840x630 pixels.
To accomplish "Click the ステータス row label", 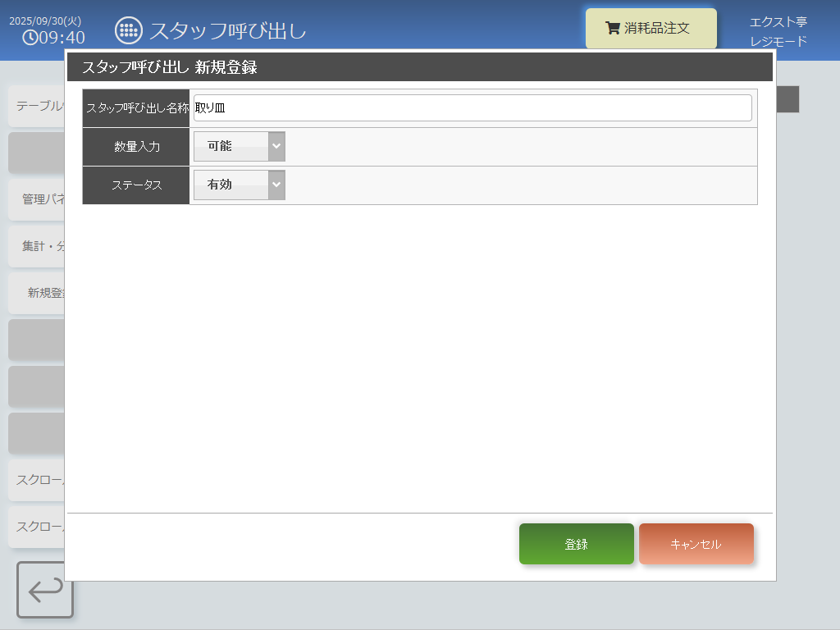I will coord(136,185).
